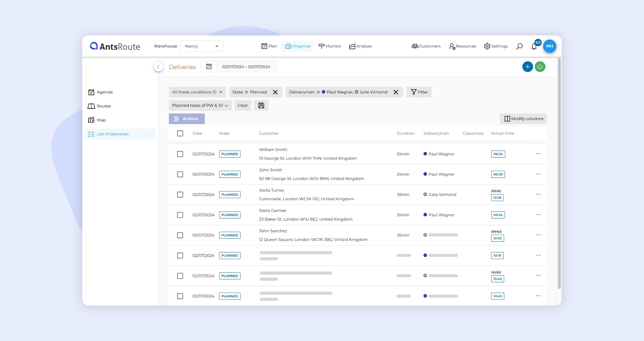Select the Stella Gartner delivery checkbox
Image resolution: width=644 pixels, height=341 pixels.
pyautogui.click(x=180, y=215)
